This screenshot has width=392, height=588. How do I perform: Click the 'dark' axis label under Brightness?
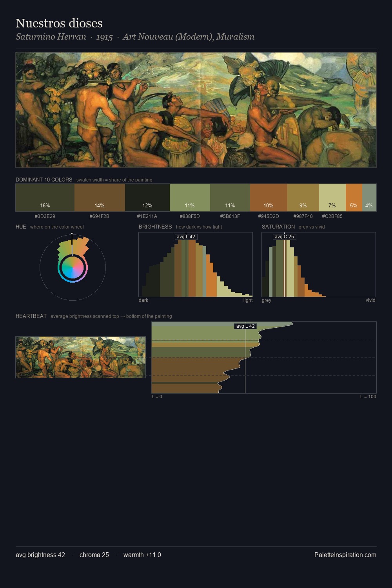coord(143,300)
